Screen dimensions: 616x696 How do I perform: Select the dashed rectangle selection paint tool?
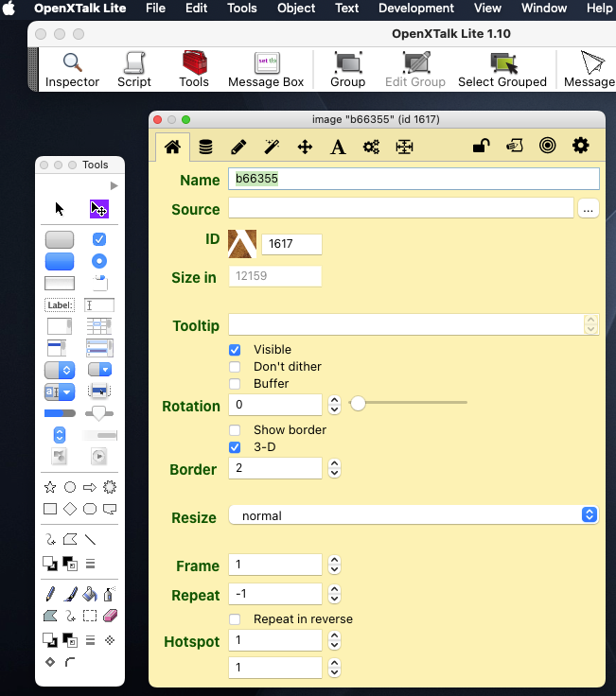(90, 616)
